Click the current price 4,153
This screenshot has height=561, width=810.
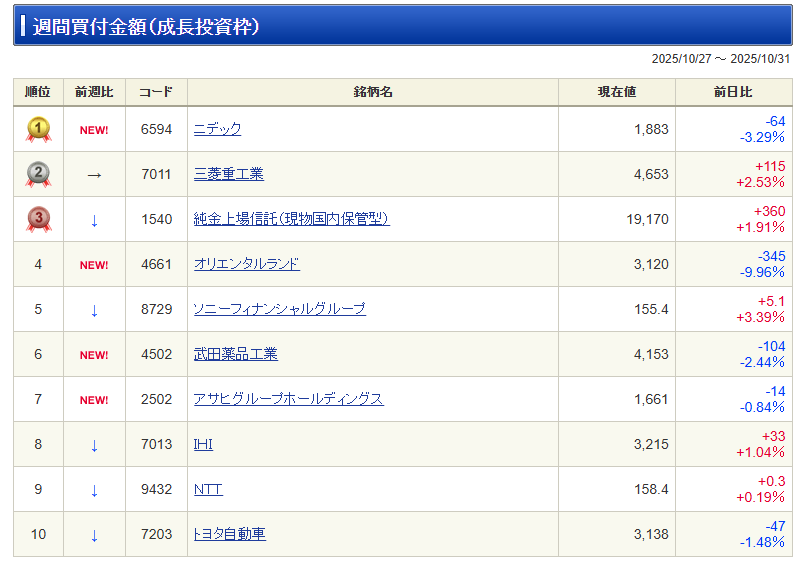tap(651, 354)
